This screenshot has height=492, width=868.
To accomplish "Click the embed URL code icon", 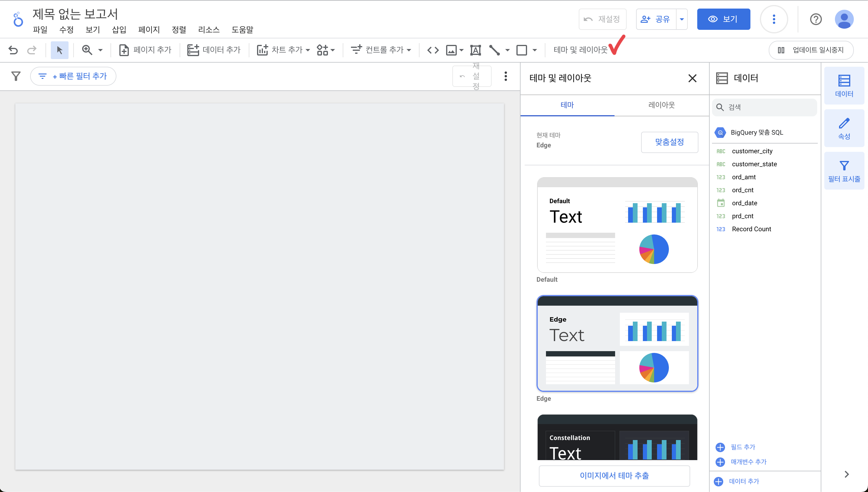I will click(x=433, y=50).
